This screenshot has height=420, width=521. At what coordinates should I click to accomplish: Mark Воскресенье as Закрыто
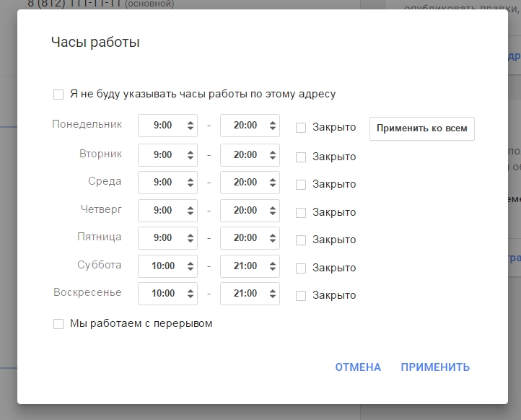pyautogui.click(x=301, y=295)
